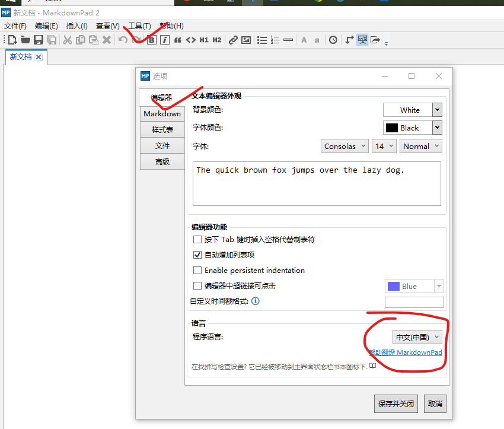Insert image with picture icon
The image size is (504, 429).
pos(246,40)
